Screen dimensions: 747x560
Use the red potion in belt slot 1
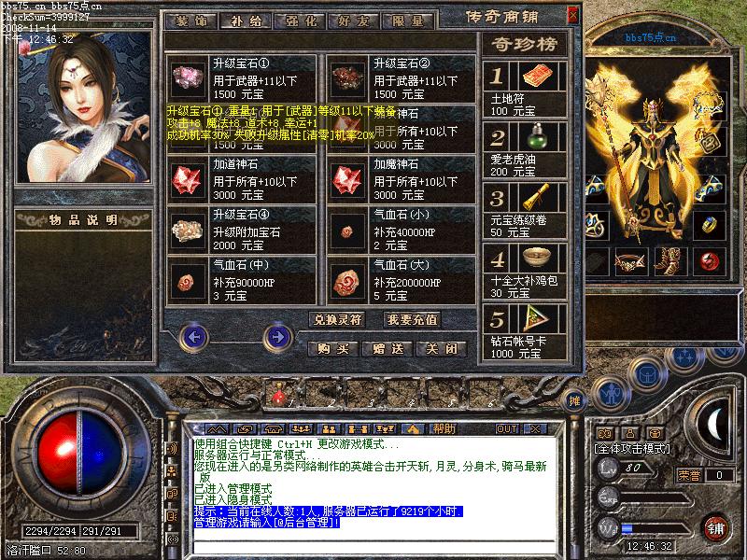278,398
